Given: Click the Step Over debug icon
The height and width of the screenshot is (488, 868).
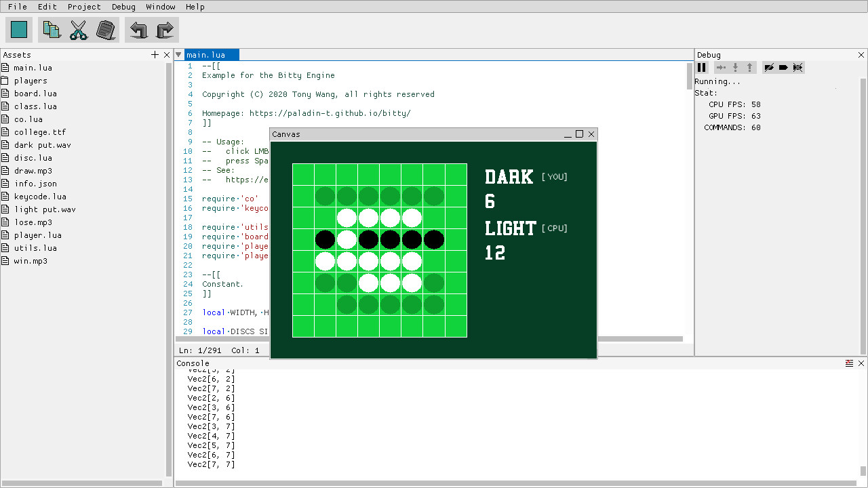Looking at the screenshot, I should pos(719,67).
